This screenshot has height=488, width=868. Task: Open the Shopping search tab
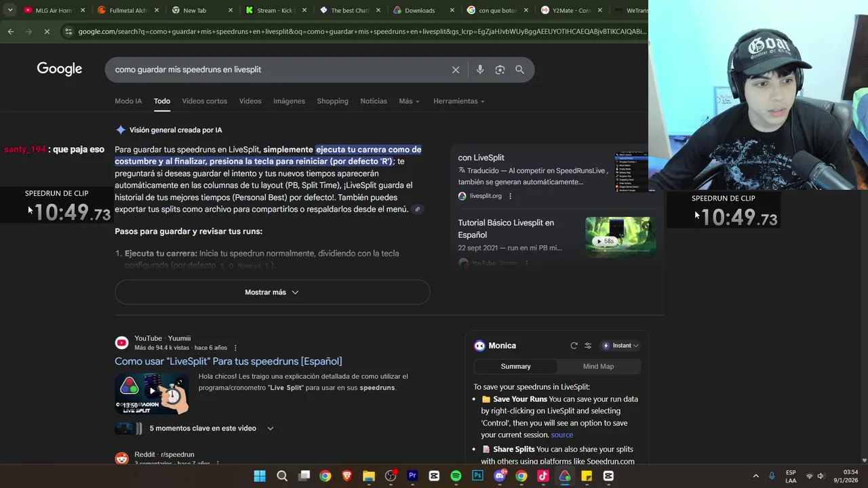(332, 101)
